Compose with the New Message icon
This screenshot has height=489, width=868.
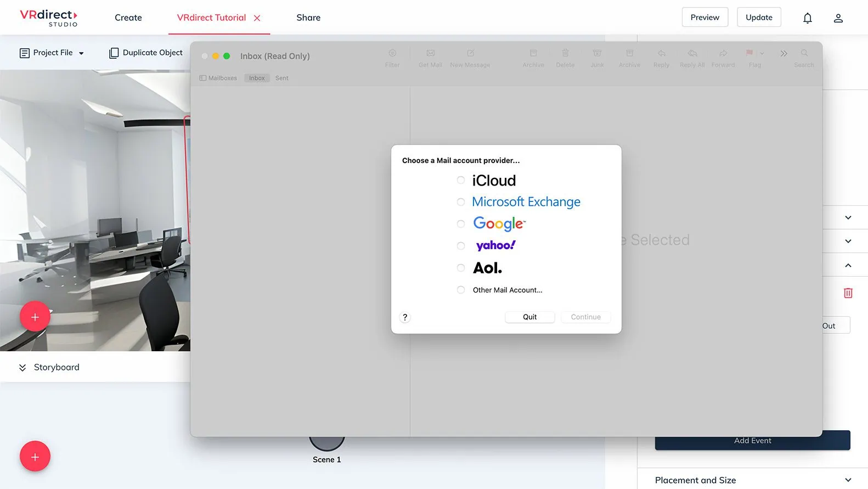(x=470, y=53)
